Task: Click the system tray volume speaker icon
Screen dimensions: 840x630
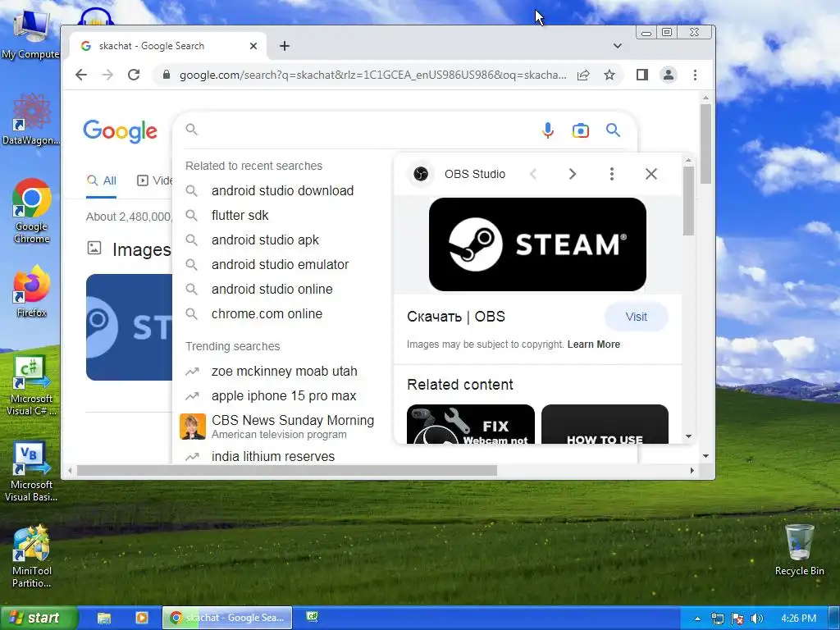Action: click(756, 619)
